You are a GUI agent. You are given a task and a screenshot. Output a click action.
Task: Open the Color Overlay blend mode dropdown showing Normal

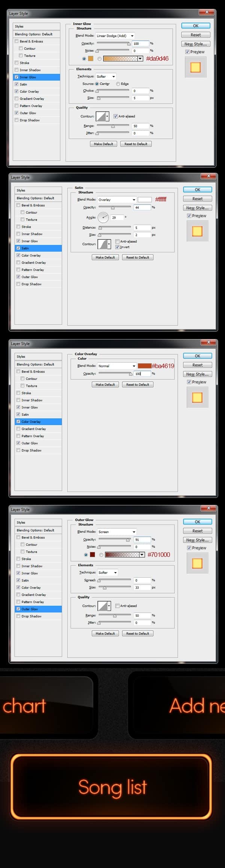[x=117, y=366]
